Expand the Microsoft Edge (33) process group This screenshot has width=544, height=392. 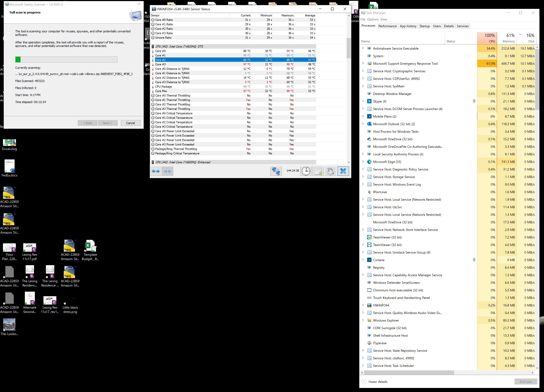363,162
